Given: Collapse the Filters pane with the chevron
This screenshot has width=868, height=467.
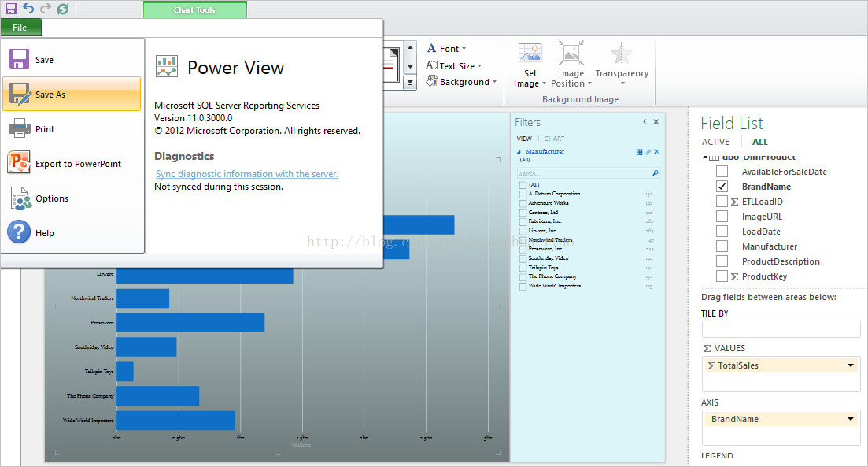Looking at the screenshot, I should coord(645,122).
